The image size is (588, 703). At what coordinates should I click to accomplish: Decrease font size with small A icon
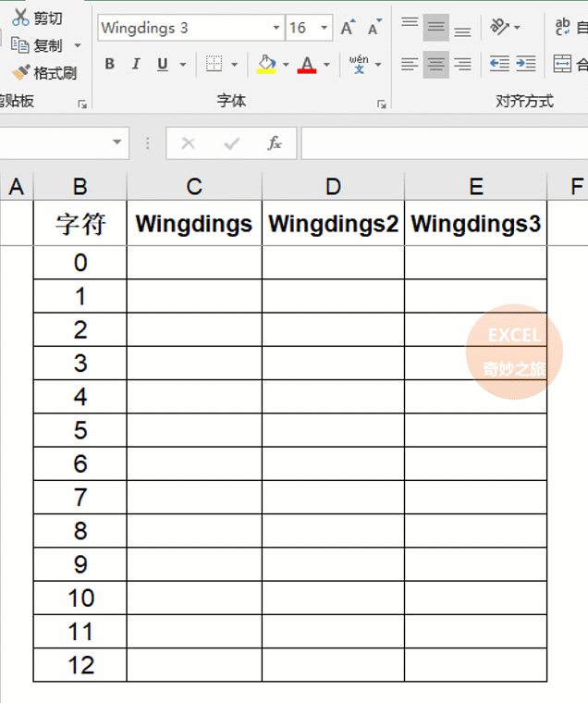[x=374, y=28]
